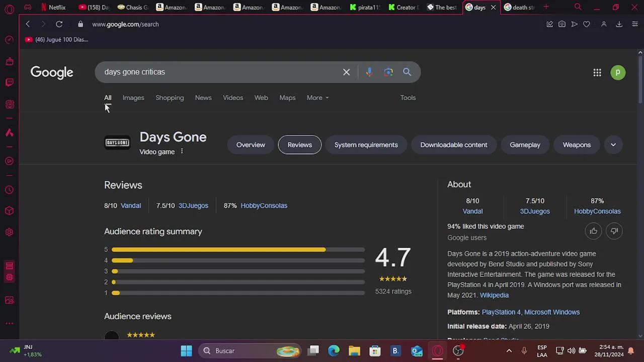Submit search with the magnifying glass icon

click(x=407, y=72)
